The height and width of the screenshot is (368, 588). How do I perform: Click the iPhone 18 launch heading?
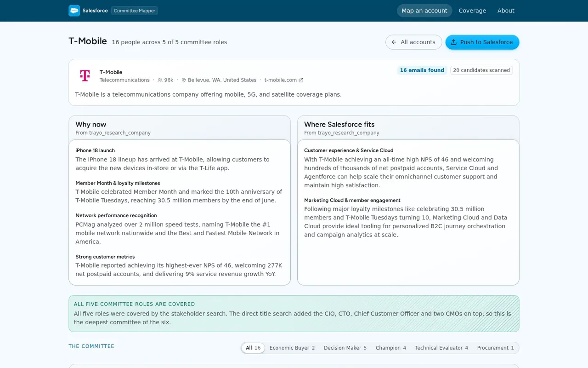[x=95, y=150]
